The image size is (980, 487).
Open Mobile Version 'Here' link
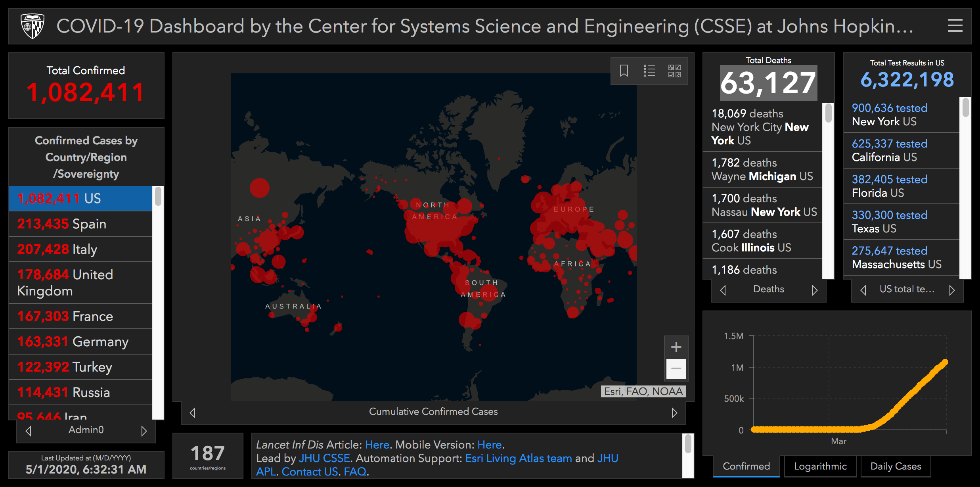coord(490,445)
